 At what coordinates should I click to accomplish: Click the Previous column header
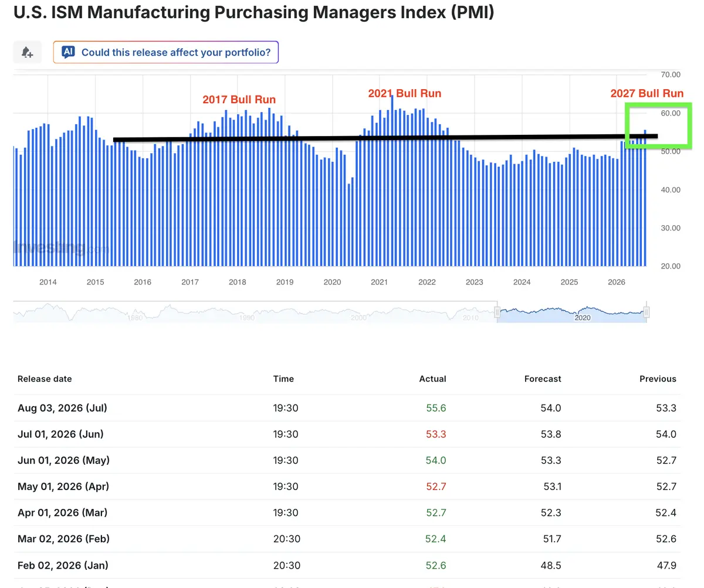point(658,379)
